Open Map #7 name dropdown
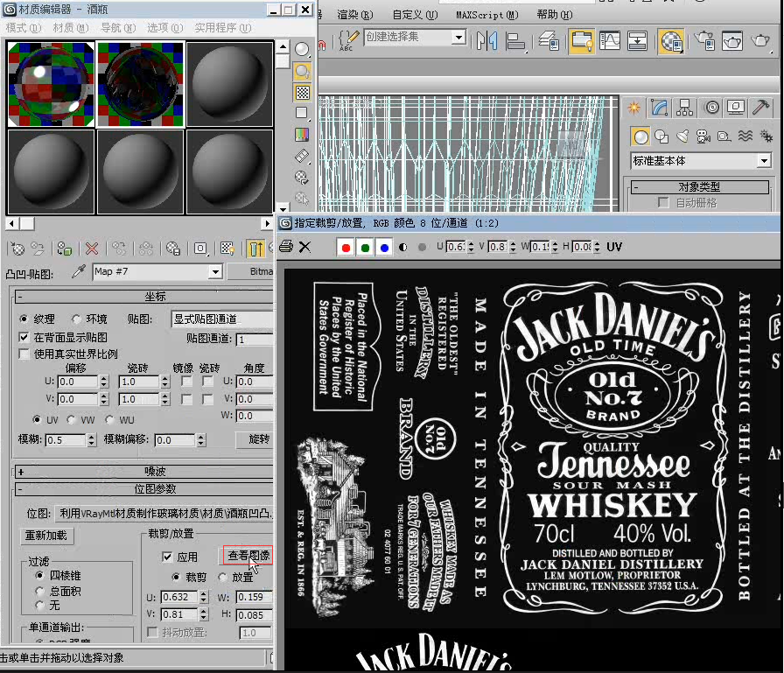The width and height of the screenshot is (784, 673). pos(215,271)
